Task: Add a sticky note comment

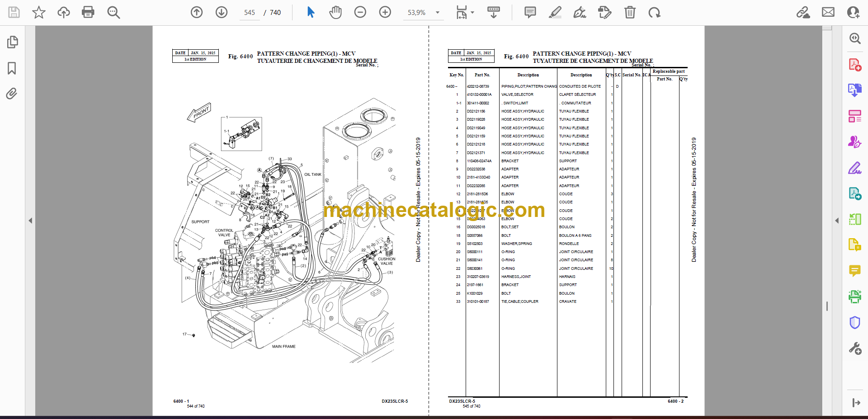Action: click(x=530, y=12)
